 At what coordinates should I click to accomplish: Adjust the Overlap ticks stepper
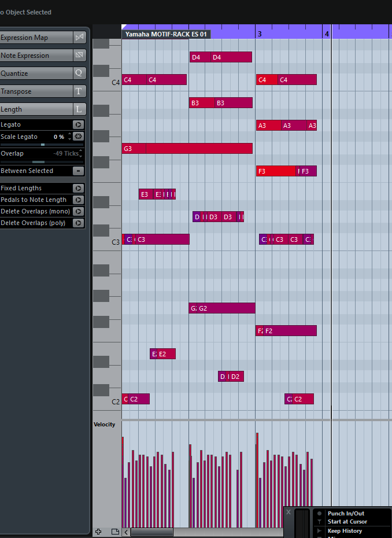pyautogui.click(x=80, y=153)
